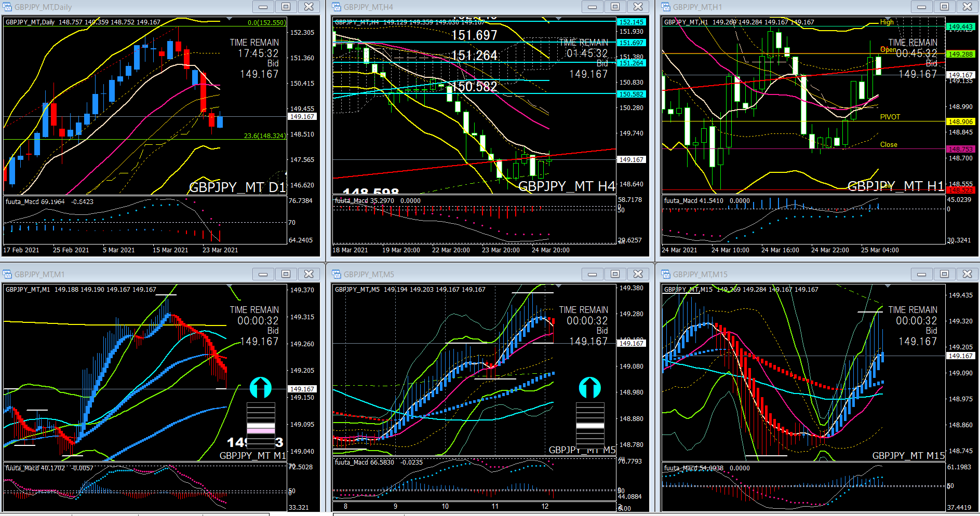
Task: Click the cyan up-arrow signal on M5 chart
Action: 590,387
